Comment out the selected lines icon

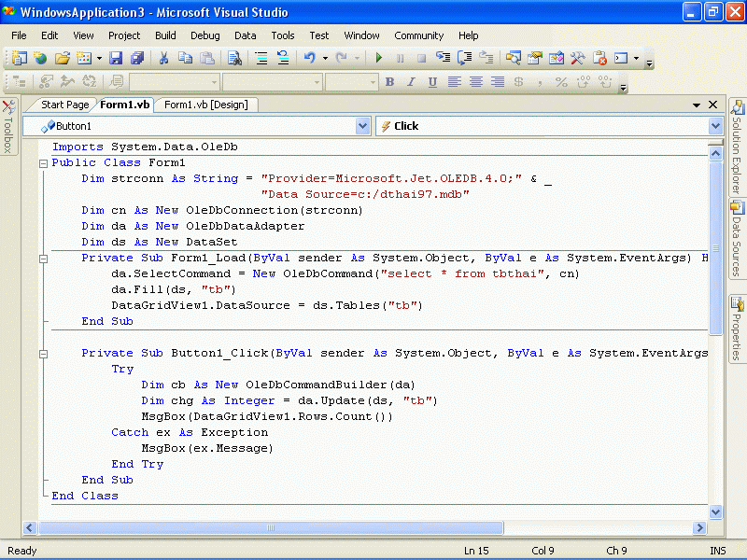click(261, 58)
